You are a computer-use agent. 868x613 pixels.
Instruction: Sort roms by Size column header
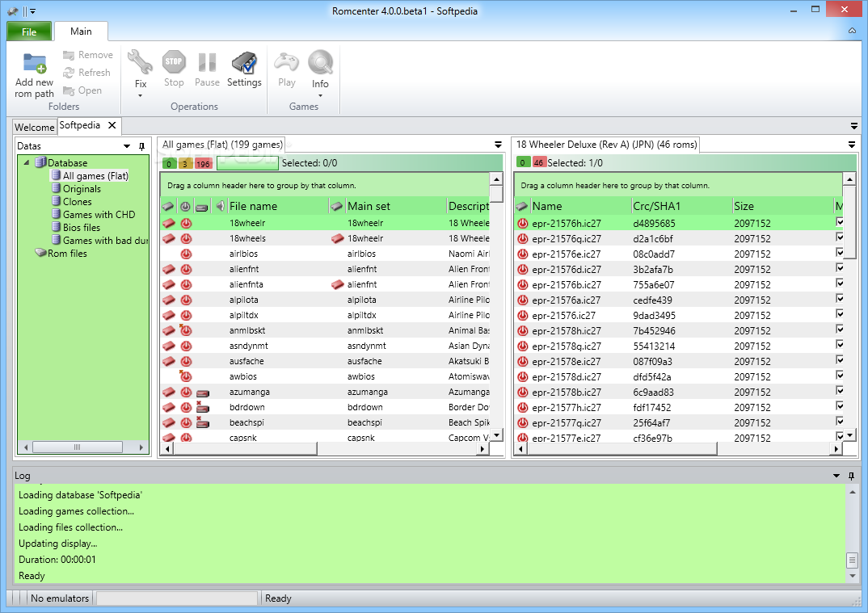tap(783, 207)
